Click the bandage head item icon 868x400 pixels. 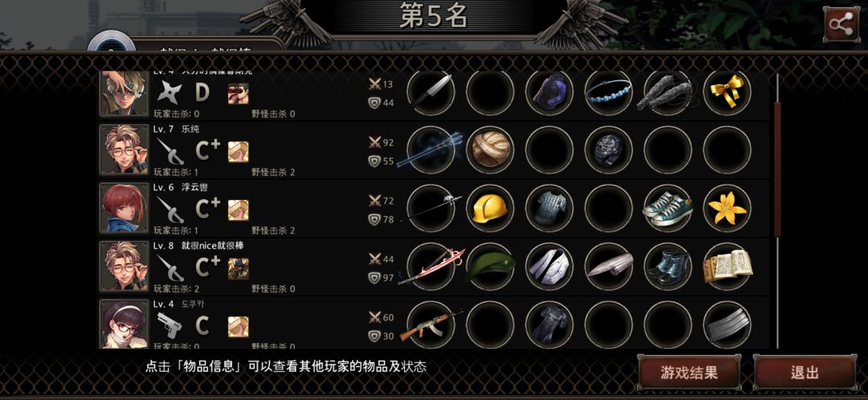tap(490, 149)
